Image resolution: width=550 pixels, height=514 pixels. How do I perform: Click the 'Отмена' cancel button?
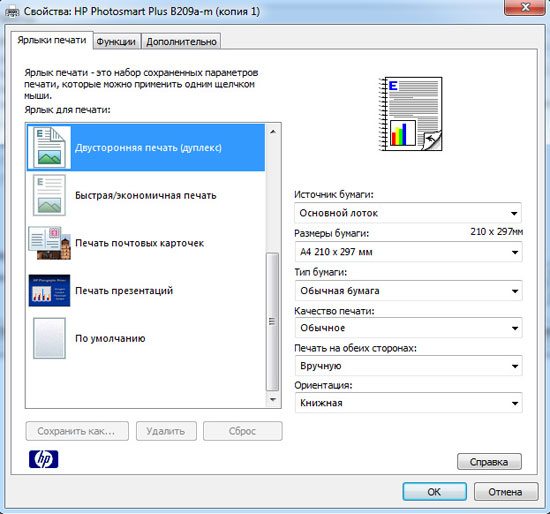505,492
